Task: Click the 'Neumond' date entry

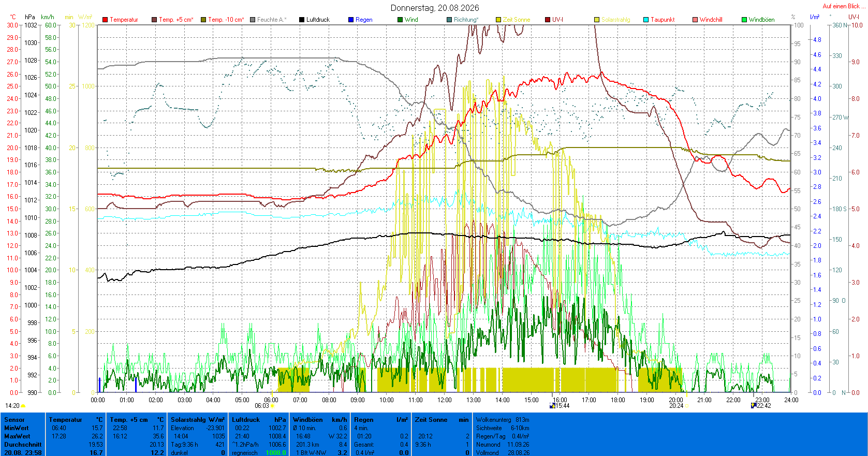Action: [503, 445]
